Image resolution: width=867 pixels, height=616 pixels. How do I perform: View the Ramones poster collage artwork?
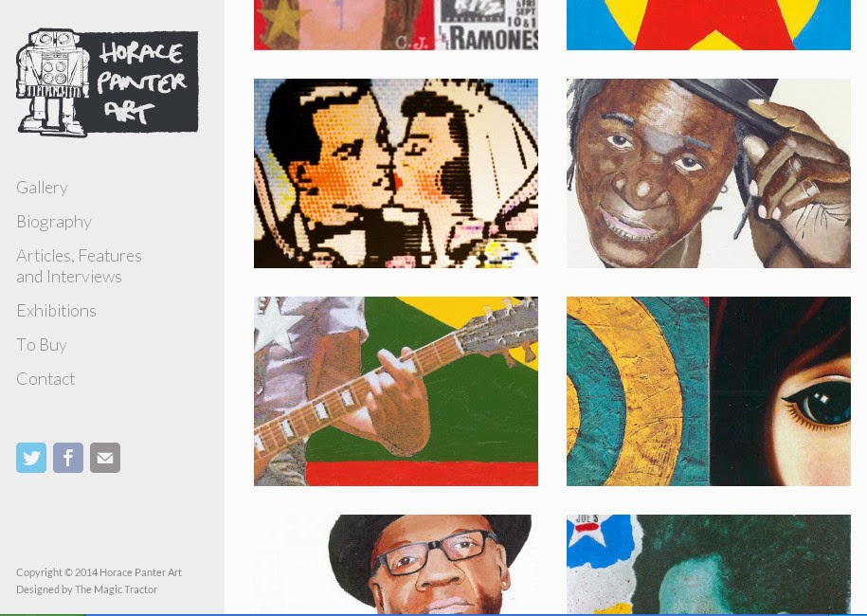point(396,25)
